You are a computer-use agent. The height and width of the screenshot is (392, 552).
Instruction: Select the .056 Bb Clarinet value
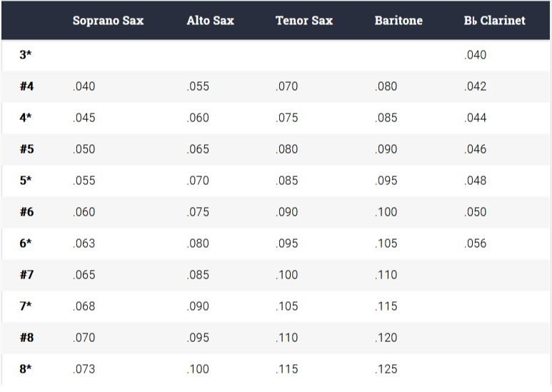[475, 243]
